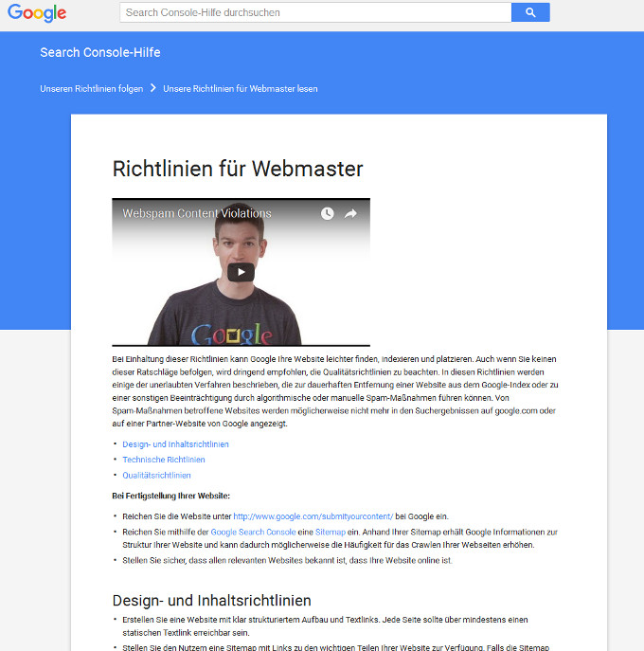Click the Richtlinien für Webmaster heading

tap(238, 169)
